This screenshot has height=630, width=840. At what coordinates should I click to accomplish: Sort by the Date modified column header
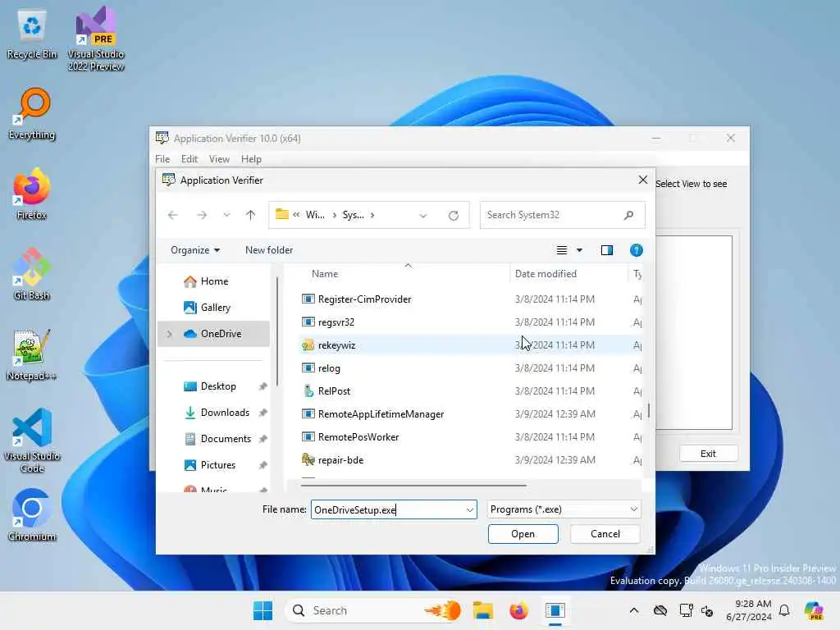[x=546, y=274]
